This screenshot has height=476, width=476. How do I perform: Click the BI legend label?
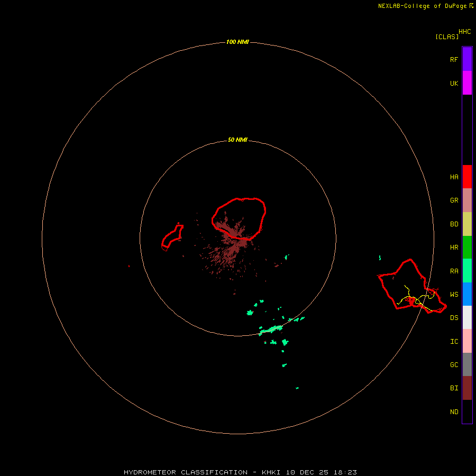click(454, 388)
